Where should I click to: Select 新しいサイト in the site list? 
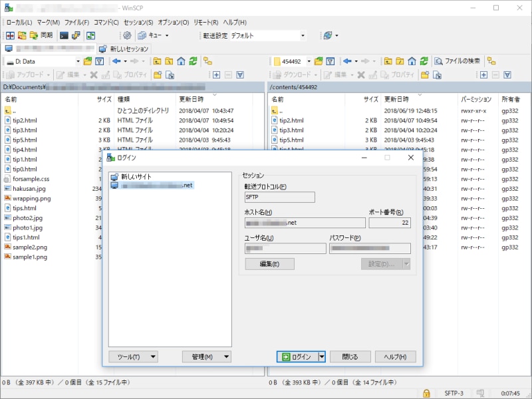click(x=136, y=176)
